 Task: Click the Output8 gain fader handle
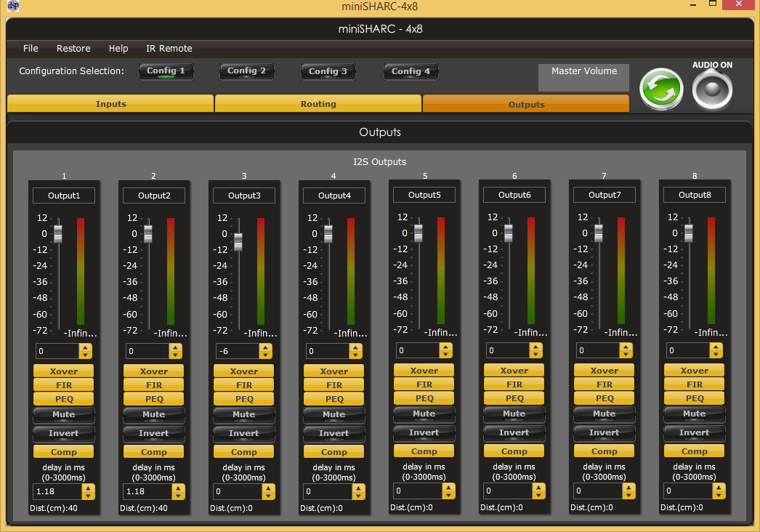[688, 233]
